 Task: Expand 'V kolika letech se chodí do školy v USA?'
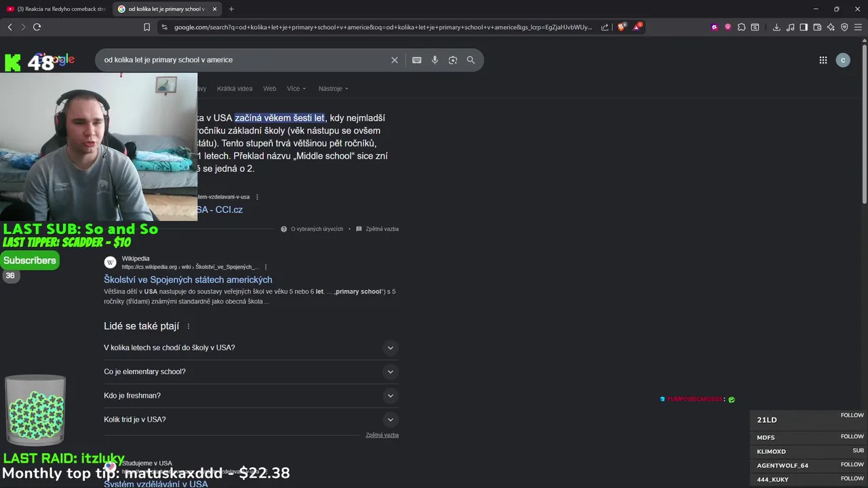coord(251,348)
